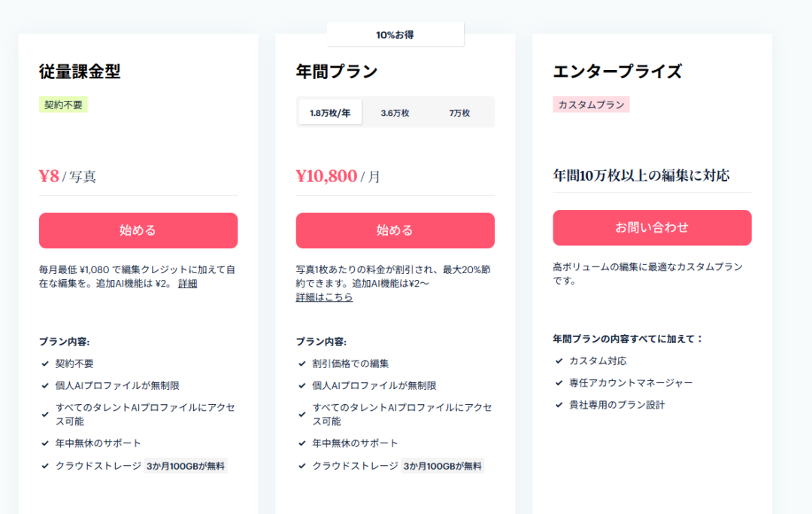Click checkmark icon beside 貴社専用のプラン設計
Viewport: 812px width, 514px height.
[559, 405]
